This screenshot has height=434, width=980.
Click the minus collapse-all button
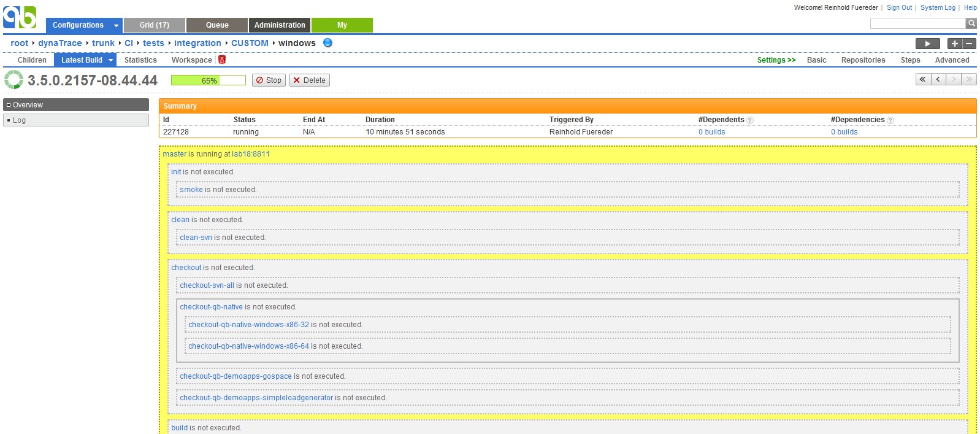pyautogui.click(x=969, y=44)
